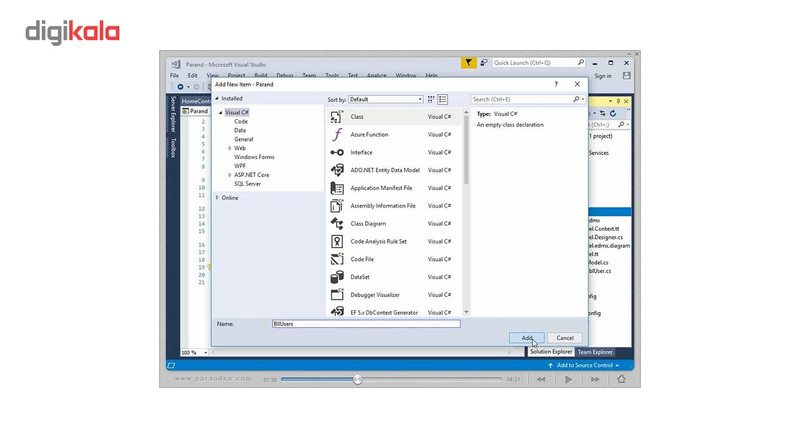This screenshot has height=438, width=800.
Task: Click Sign in link
Action: [603, 76]
